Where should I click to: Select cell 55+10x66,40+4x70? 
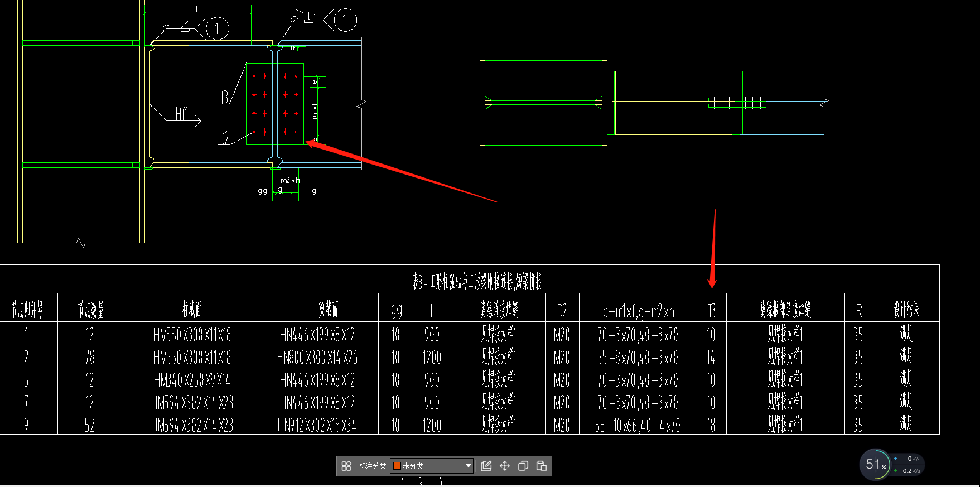[638, 426]
